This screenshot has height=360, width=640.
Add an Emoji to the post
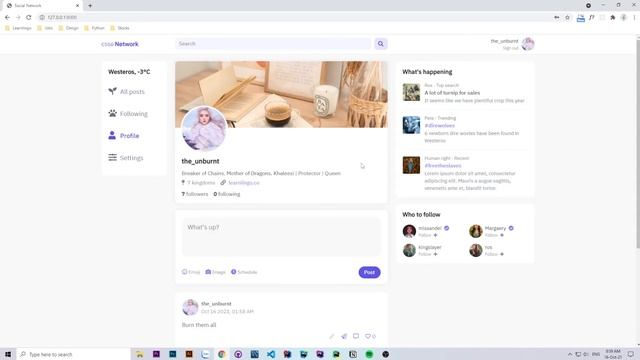coord(191,272)
